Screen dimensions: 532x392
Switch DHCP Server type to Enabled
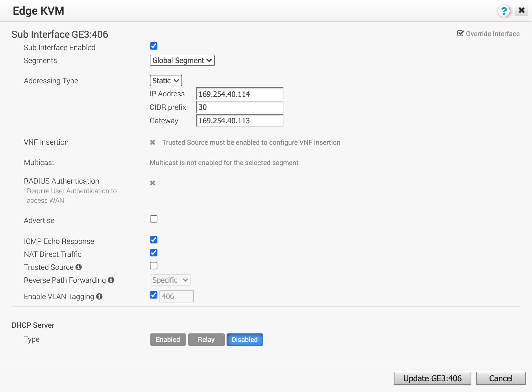tap(168, 339)
